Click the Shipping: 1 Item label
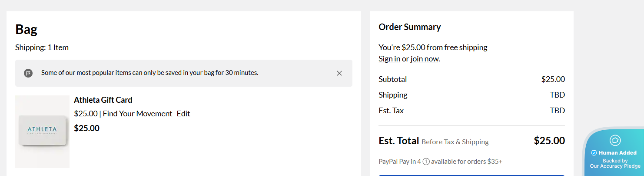 click(42, 47)
